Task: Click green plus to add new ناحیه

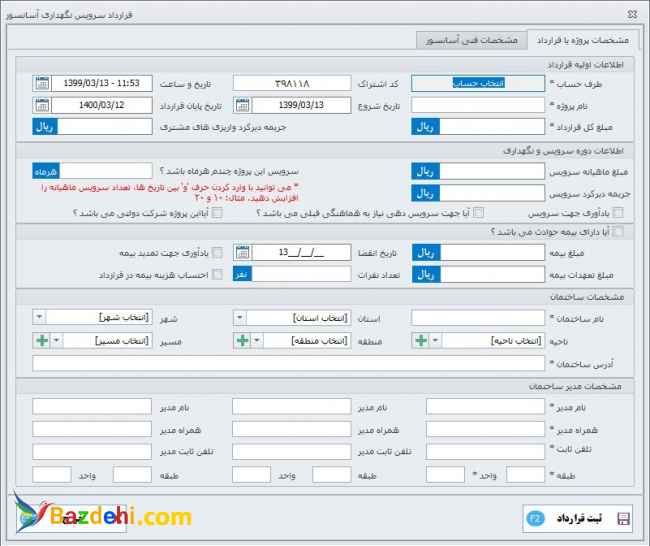Action: tap(420, 341)
